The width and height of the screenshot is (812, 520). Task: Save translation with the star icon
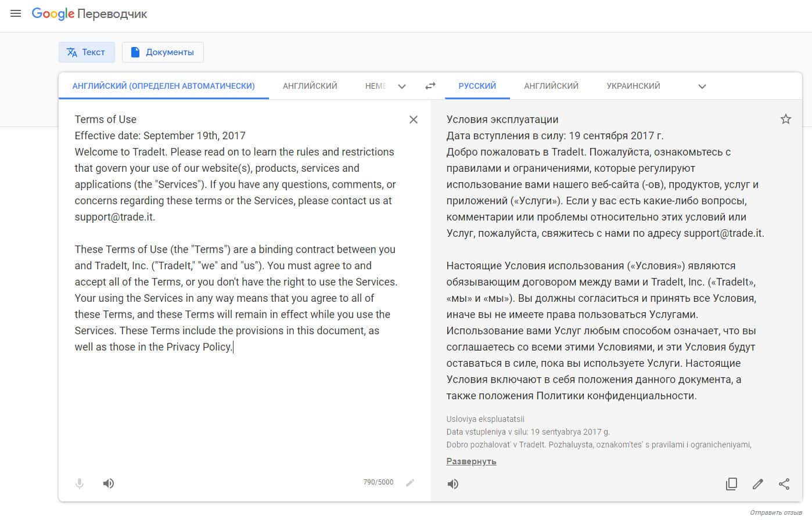click(786, 119)
